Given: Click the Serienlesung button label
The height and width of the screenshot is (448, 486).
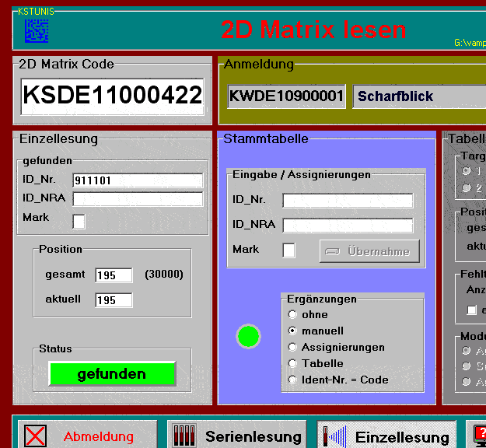Looking at the screenshot, I should click(253, 436).
